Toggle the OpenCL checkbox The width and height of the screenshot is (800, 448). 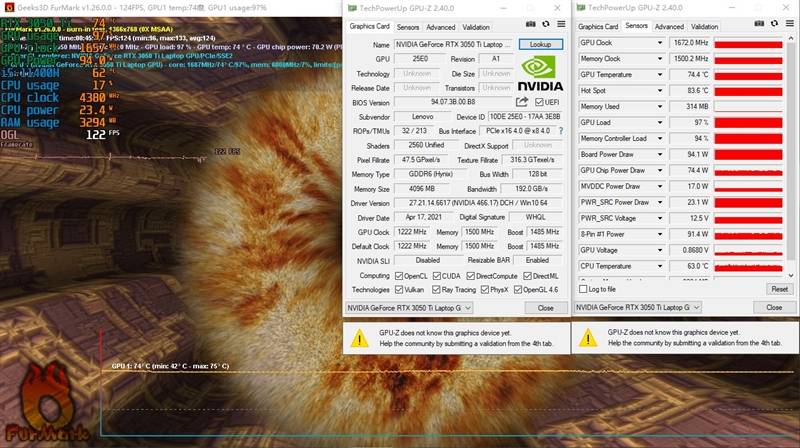(x=399, y=276)
